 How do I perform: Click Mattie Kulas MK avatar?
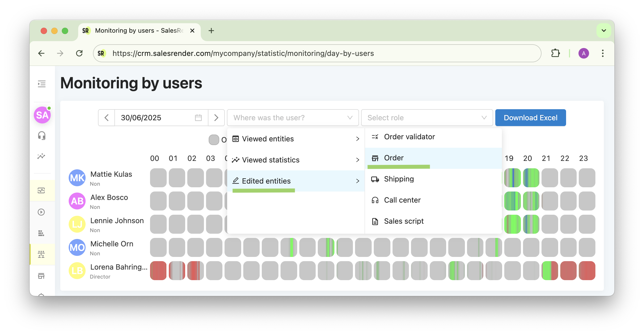77,178
